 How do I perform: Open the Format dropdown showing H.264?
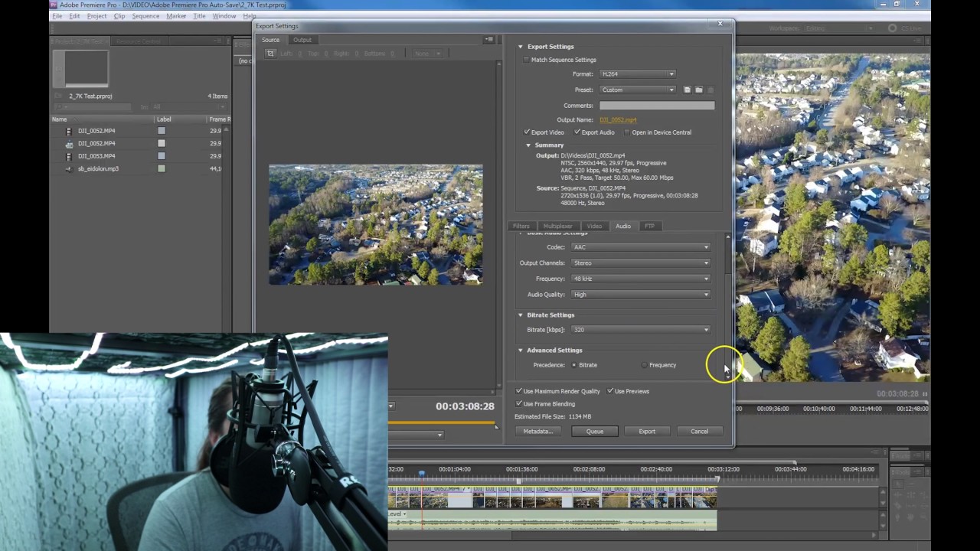tap(637, 74)
